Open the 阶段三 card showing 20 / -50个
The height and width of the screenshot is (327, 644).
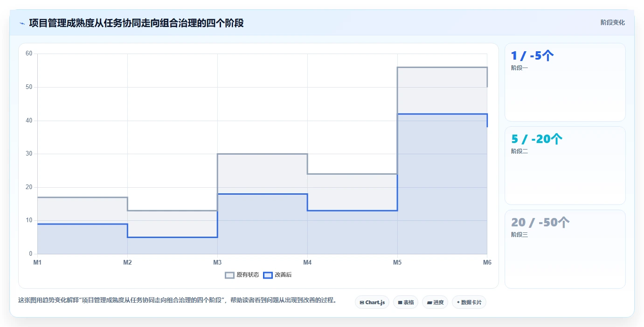565,249
